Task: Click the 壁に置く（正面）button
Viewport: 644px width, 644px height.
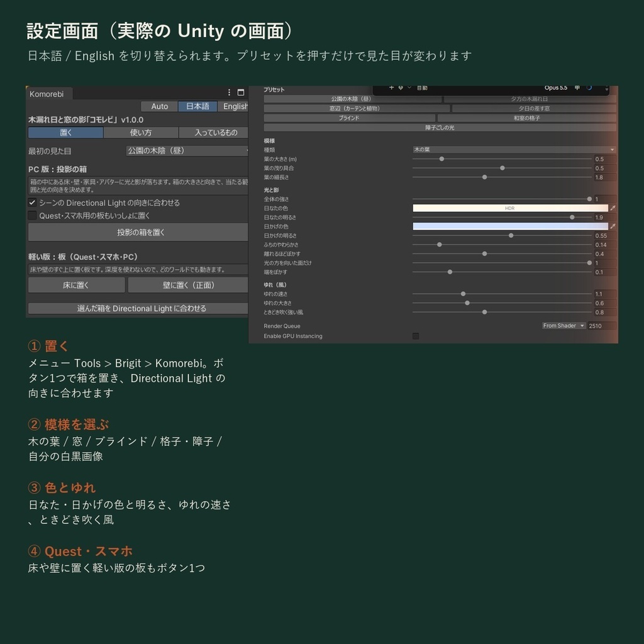Action: [x=188, y=285]
